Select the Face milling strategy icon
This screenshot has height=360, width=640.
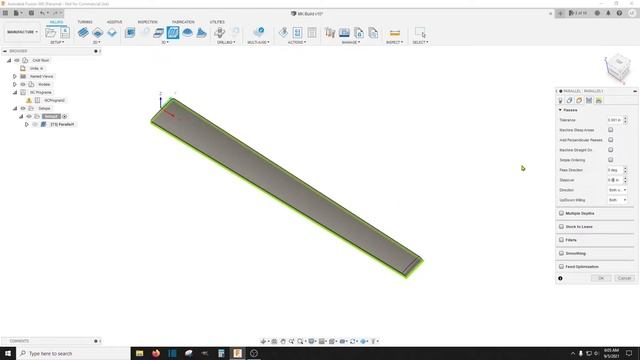(x=112, y=33)
